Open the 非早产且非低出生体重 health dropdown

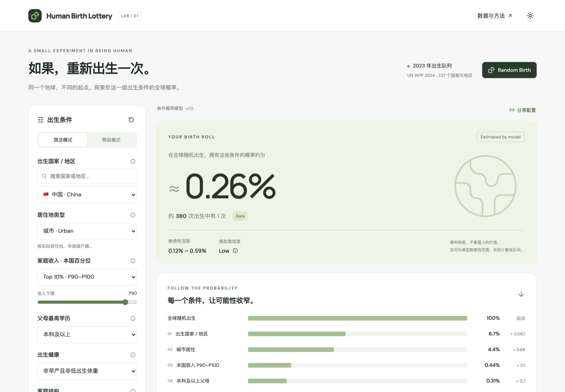click(87, 371)
